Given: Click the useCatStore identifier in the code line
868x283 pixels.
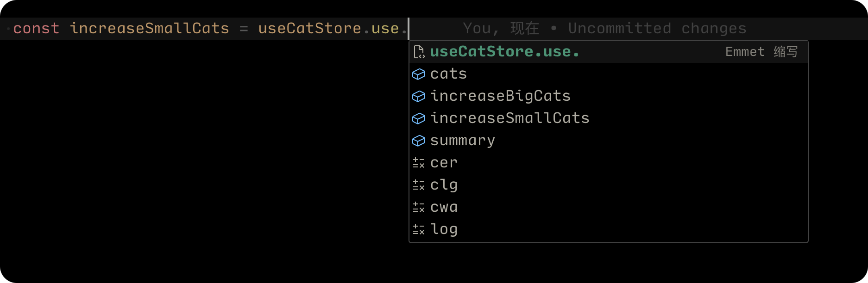Looking at the screenshot, I should tap(309, 29).
